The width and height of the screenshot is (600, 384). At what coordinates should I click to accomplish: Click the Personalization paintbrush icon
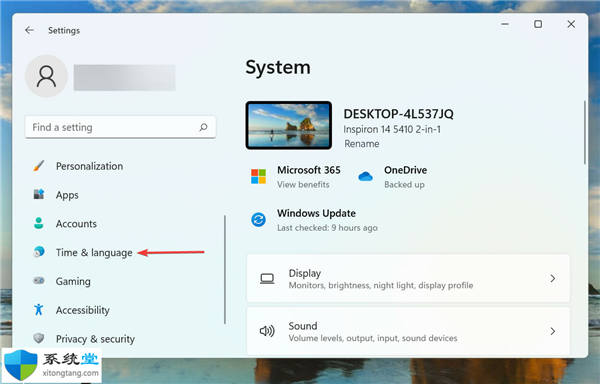(39, 166)
